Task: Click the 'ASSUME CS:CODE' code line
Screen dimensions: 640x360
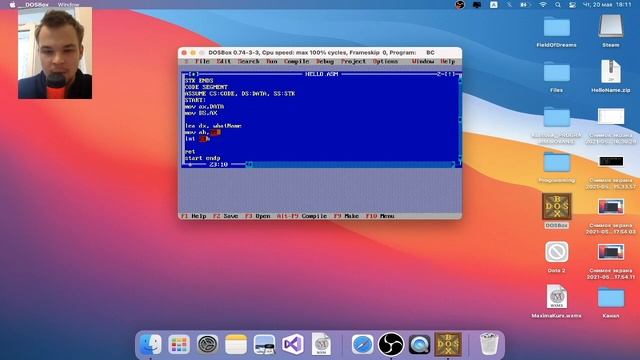Action: click(x=240, y=93)
